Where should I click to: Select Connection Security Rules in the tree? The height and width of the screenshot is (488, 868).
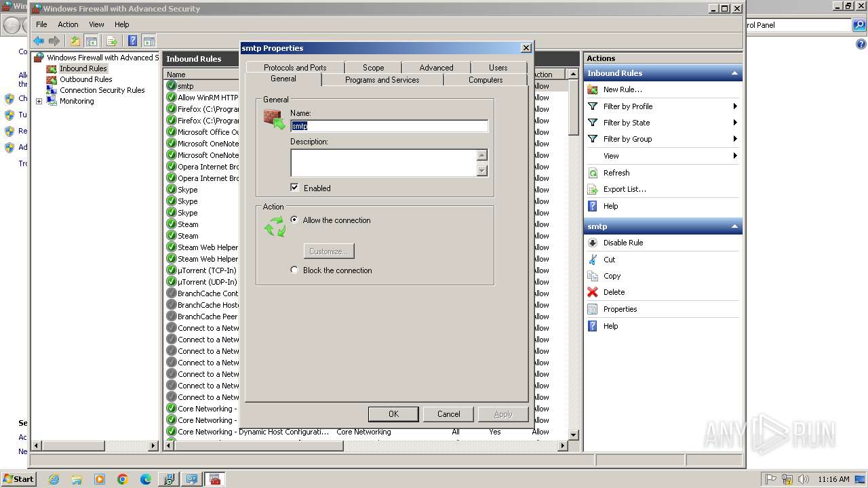[102, 90]
